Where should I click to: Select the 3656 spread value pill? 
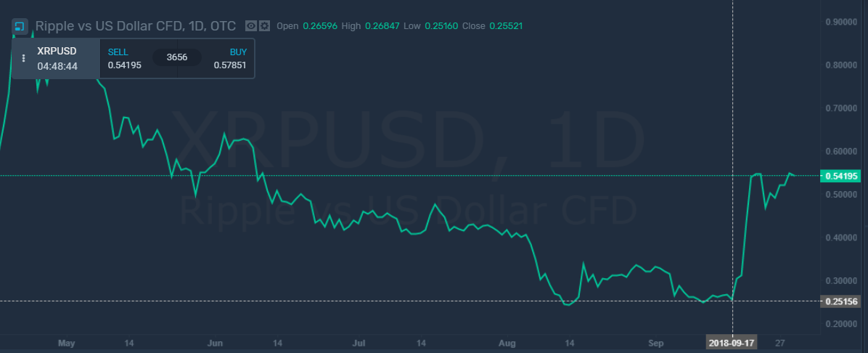tap(177, 58)
